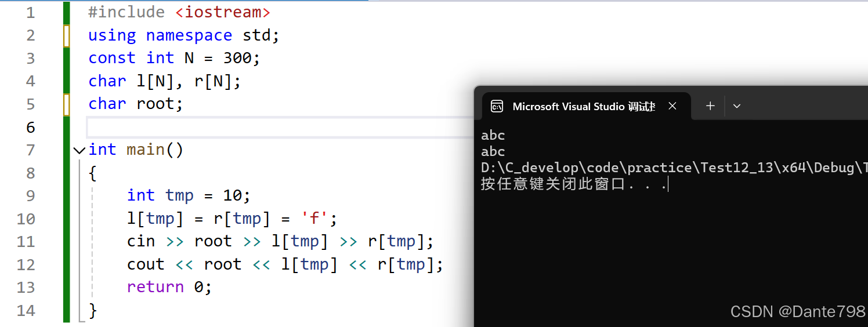Click the first abc line in console
The image size is (868, 327).
click(493, 136)
